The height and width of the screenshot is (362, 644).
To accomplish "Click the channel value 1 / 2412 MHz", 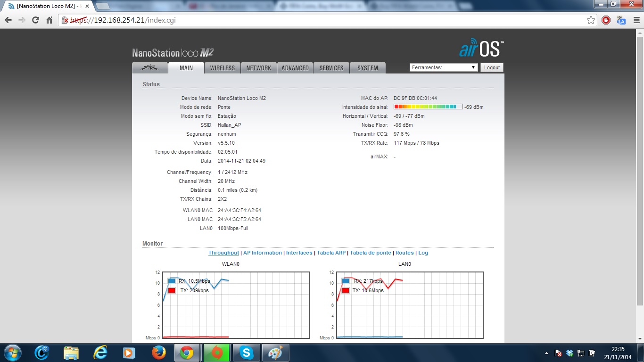I will (232, 172).
